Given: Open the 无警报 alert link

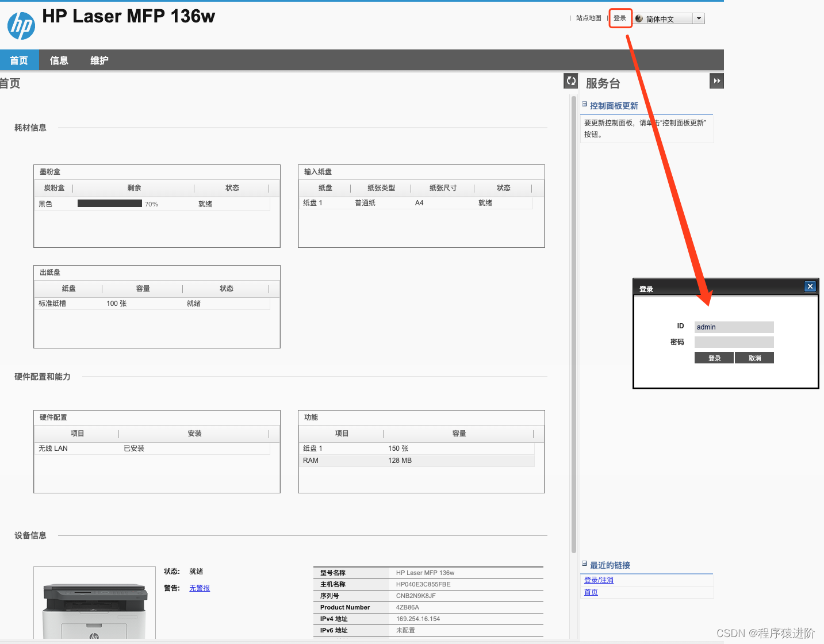Looking at the screenshot, I should [x=200, y=588].
